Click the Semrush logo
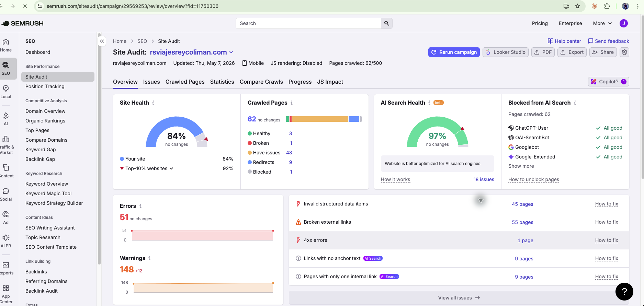Image resolution: width=644 pixels, height=306 pixels. [23, 23]
